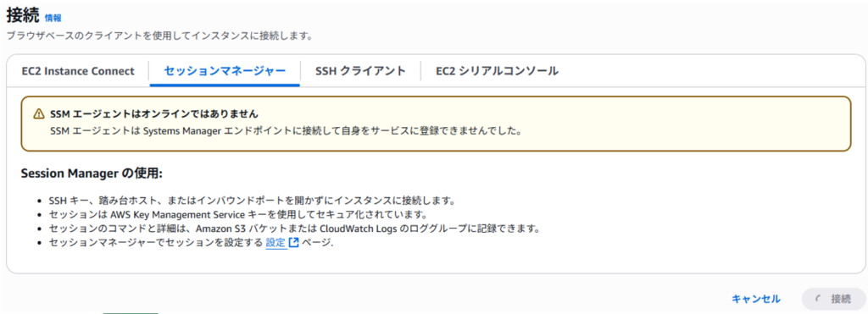The image size is (868, 314).
Task: Open the SSH クライアント tab
Action: pos(360,71)
